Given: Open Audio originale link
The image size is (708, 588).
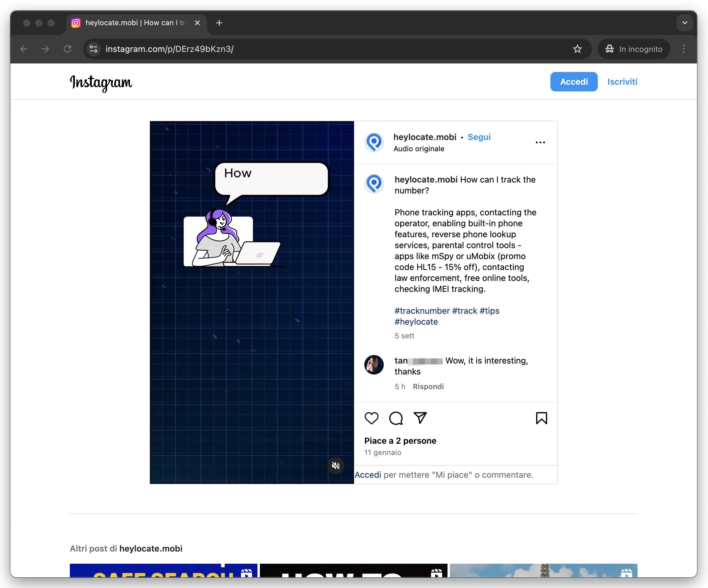Looking at the screenshot, I should tap(419, 149).
